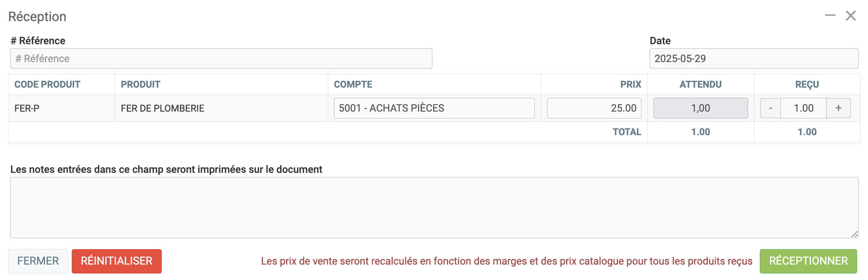Open the Date field showing 2025-05-29
The height and width of the screenshot is (280, 868).
753,59
